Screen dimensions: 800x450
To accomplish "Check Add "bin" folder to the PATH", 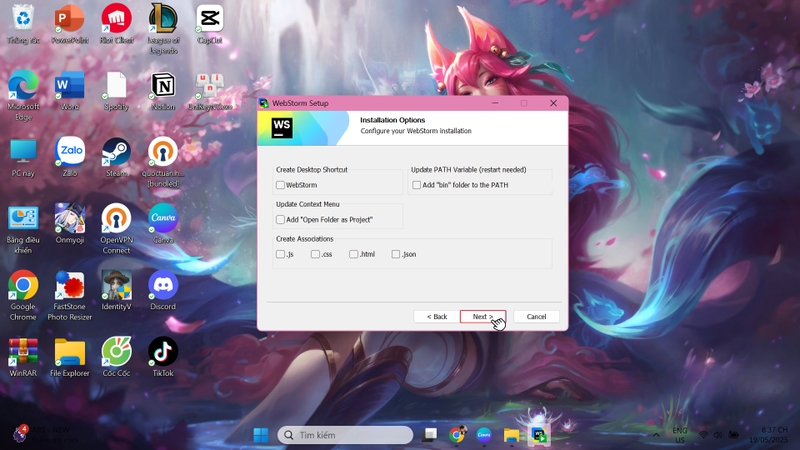I will (x=416, y=185).
